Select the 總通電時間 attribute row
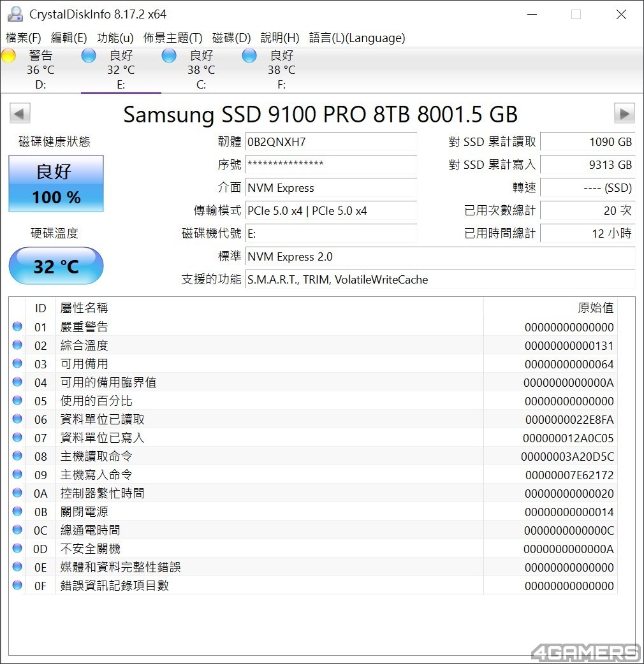This screenshot has height=664, width=644. pyautogui.click(x=255, y=530)
